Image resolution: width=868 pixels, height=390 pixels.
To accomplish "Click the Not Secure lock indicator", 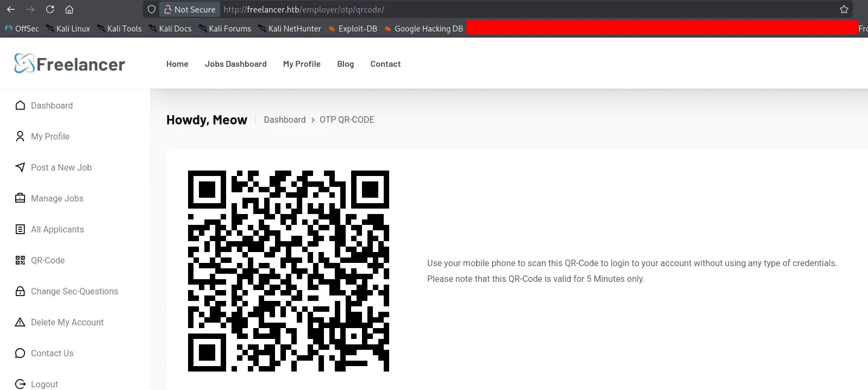I will click(190, 9).
